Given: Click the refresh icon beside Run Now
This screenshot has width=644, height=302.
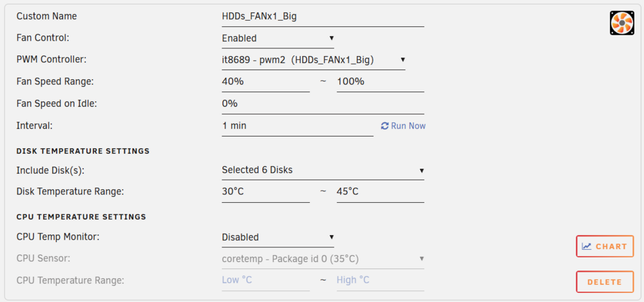Looking at the screenshot, I should pyautogui.click(x=385, y=126).
